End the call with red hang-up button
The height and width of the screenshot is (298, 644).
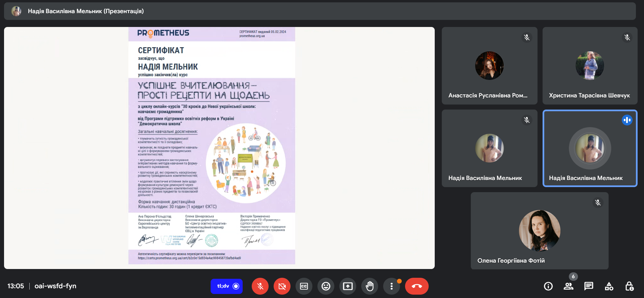[417, 286]
